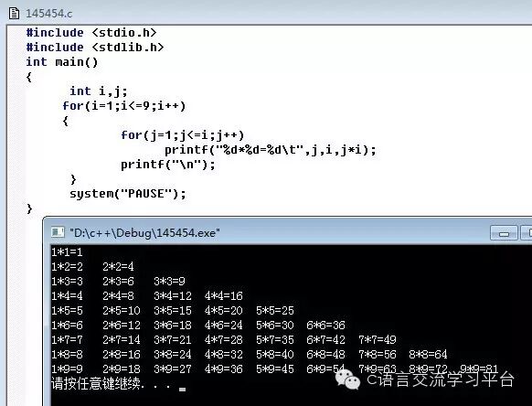Viewport: 532px width, 406px height.
Task: Click the 8*8=64 console output
Action: [428, 355]
